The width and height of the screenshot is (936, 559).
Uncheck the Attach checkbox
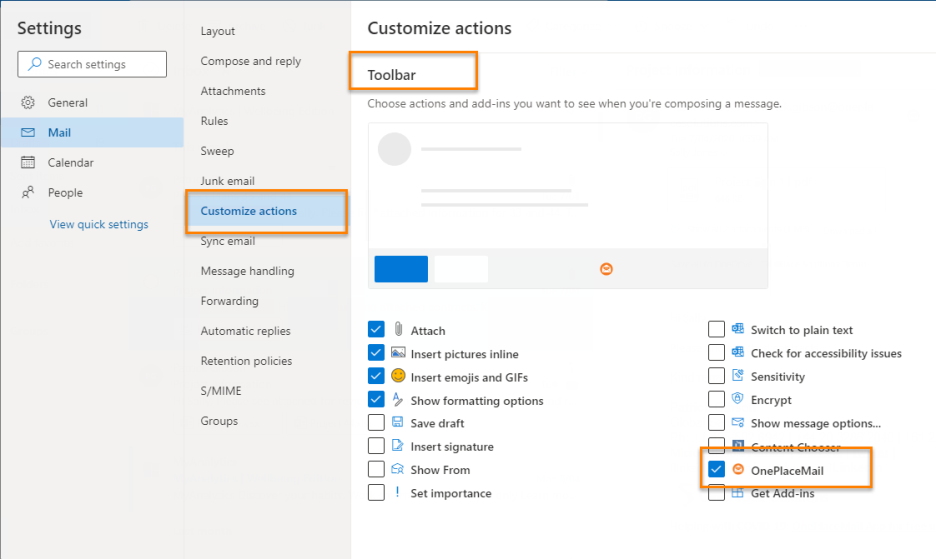376,329
